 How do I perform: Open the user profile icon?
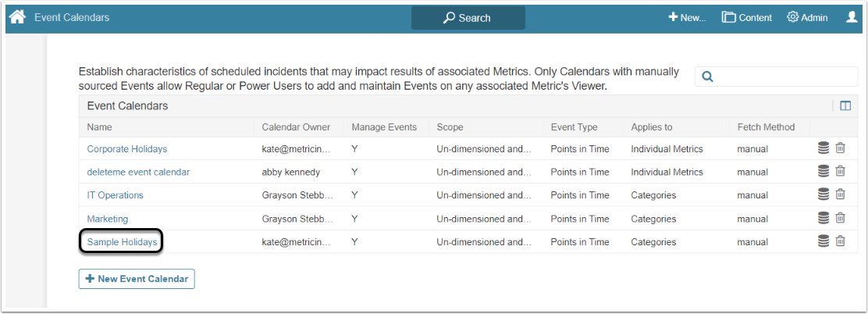point(852,17)
